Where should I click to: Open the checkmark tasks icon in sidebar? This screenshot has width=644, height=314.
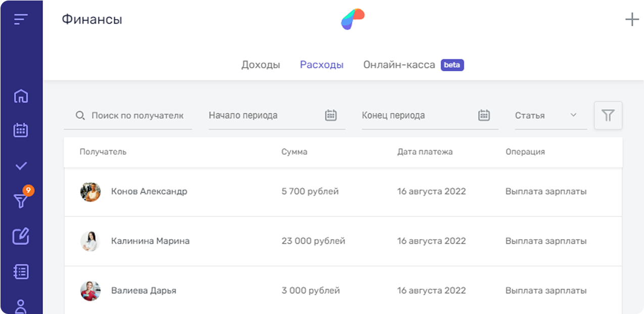[21, 166]
